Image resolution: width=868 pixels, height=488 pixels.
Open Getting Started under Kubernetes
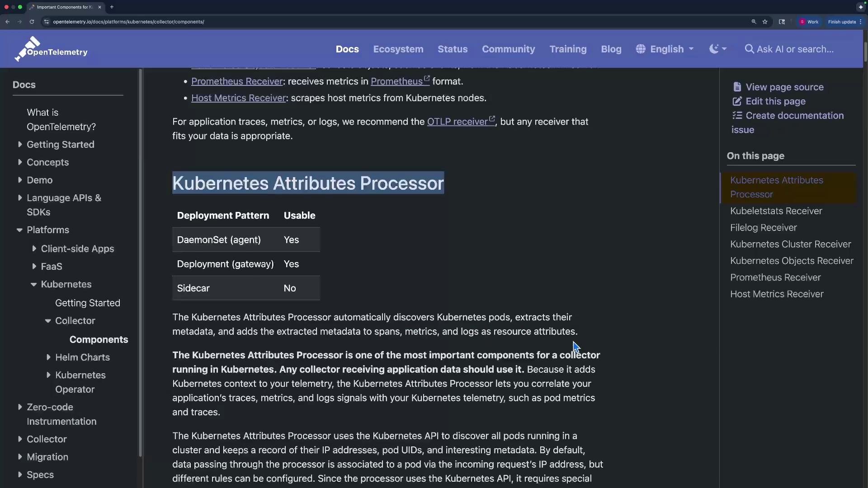[88, 303]
